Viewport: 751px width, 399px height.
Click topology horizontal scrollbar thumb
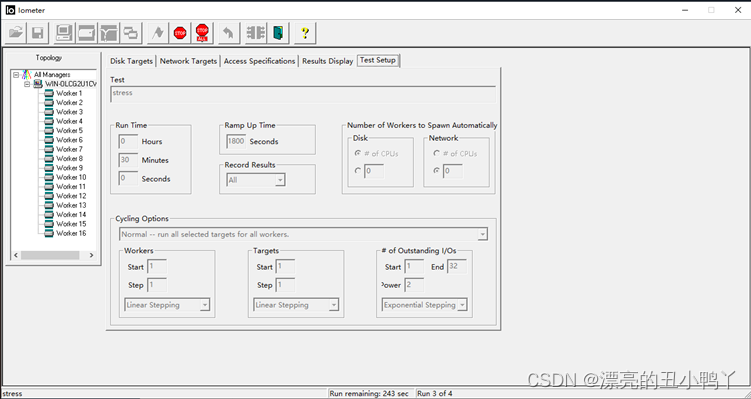point(50,255)
